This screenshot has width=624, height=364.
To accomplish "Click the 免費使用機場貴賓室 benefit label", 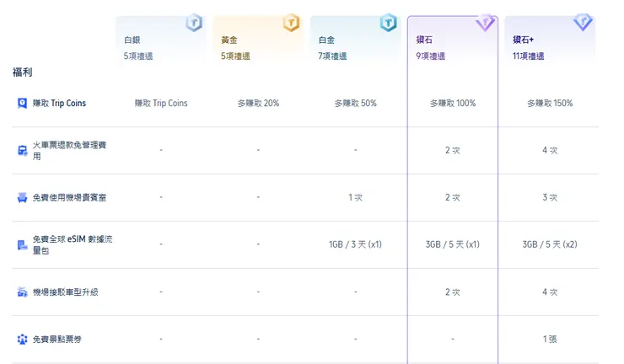I will 69,198.
